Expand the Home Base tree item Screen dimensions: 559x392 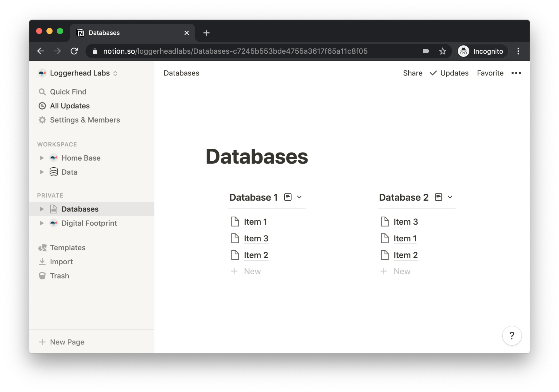point(42,158)
